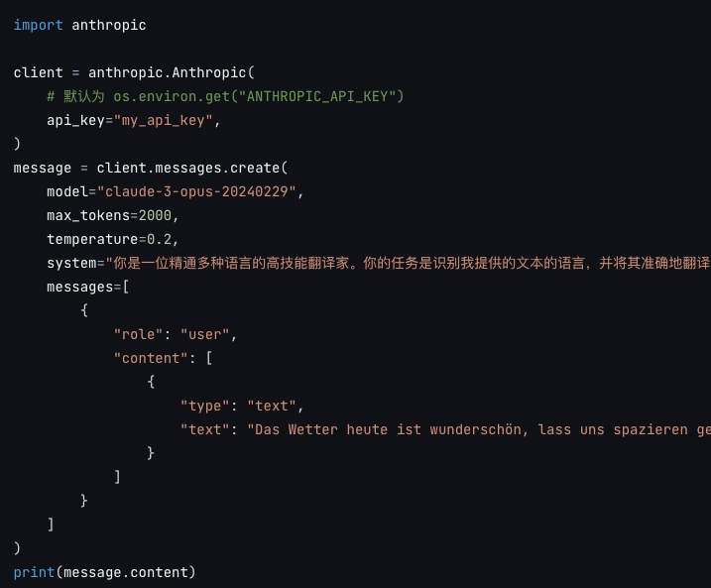Click the import keyword on first line
Screen dimensions: 711x588
click(x=38, y=25)
